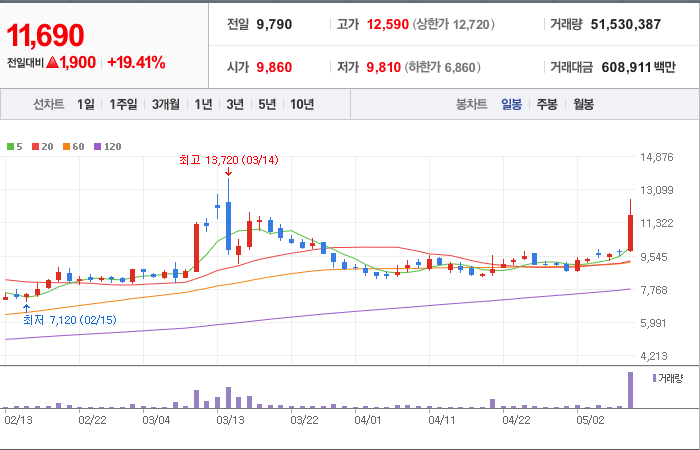This screenshot has width=700, height=450.
Task: Show the 월봉 monthly candles
Action: pos(583,104)
